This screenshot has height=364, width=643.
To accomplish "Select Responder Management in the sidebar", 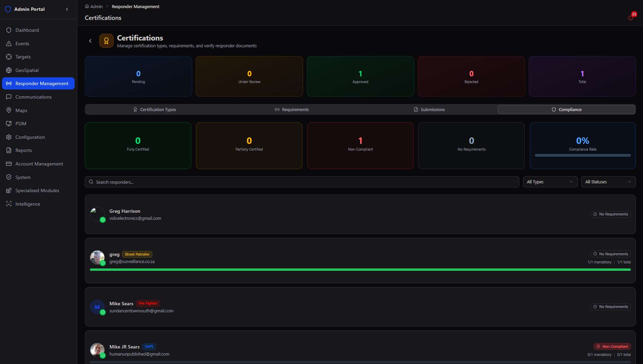I will coord(38,83).
